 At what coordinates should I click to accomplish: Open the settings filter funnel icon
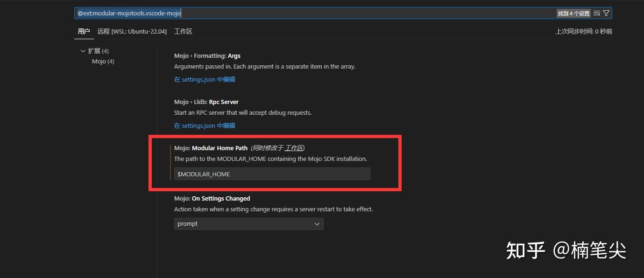pos(606,13)
